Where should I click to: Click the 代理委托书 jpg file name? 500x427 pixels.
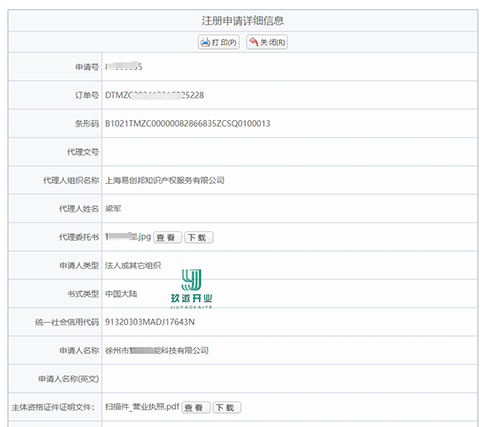tap(128, 237)
